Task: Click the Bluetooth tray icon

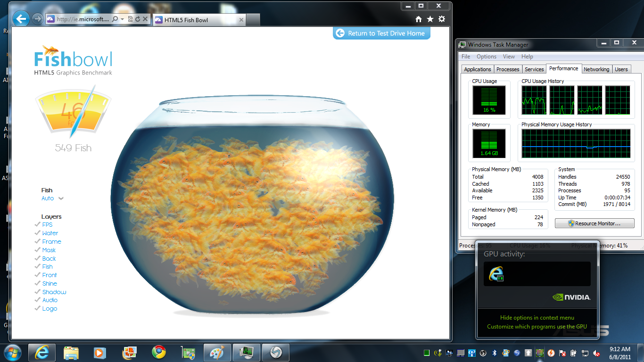Action: point(495,353)
